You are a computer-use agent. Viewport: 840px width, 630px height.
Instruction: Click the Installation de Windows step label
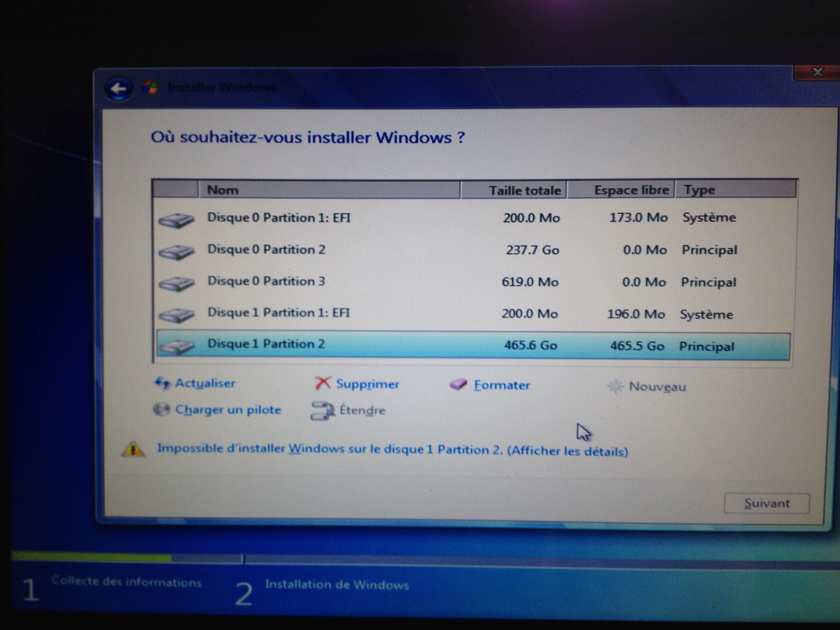point(337,584)
